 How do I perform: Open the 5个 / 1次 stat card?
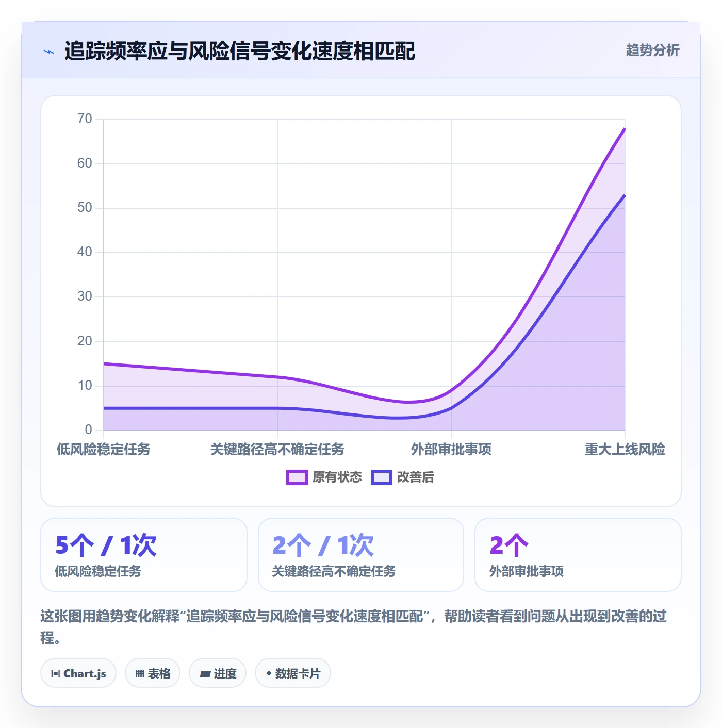pyautogui.click(x=144, y=555)
